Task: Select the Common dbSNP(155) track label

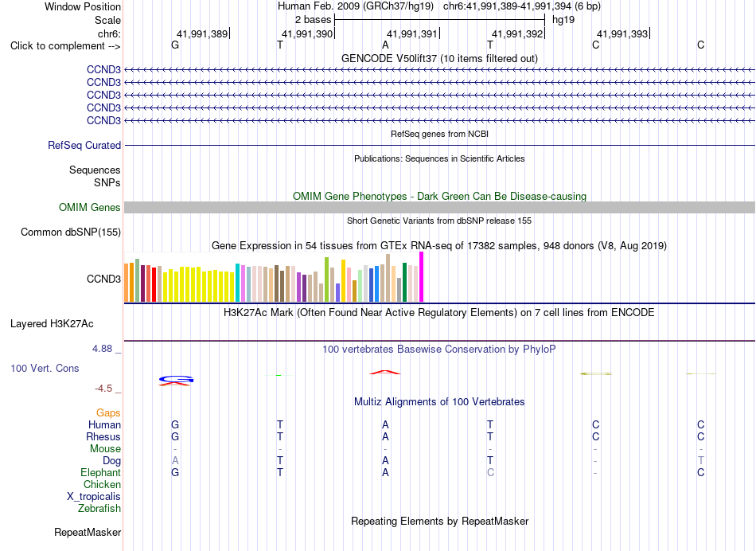Action: (71, 232)
